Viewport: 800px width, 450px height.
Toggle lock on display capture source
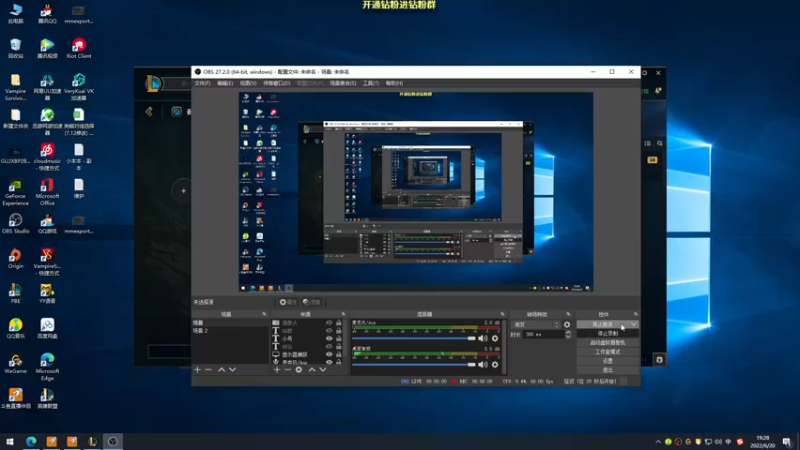coord(339,354)
